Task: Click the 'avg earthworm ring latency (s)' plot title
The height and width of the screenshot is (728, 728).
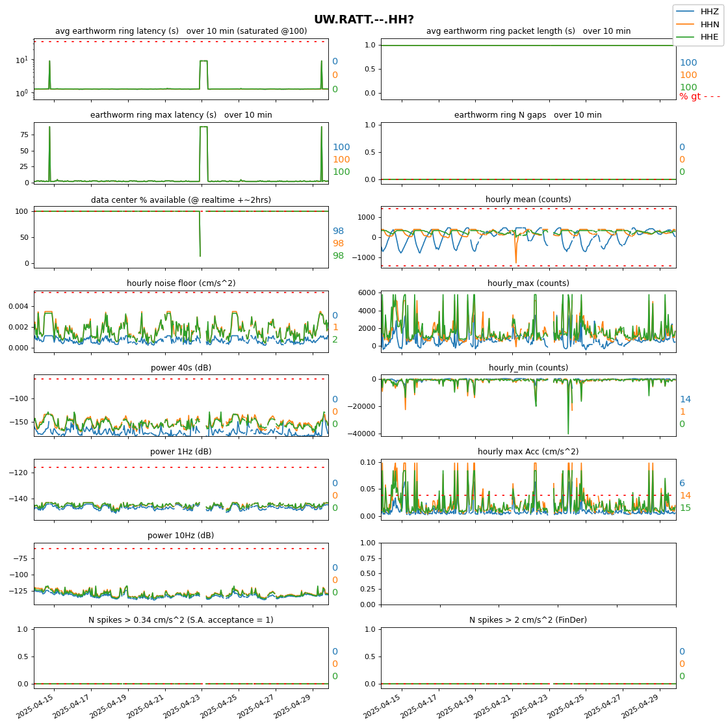Action: click(x=181, y=31)
